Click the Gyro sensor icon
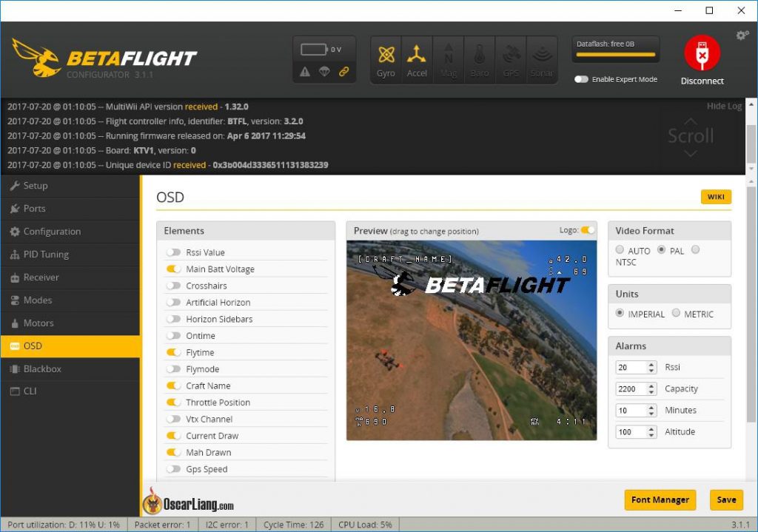This screenshot has width=758, height=532. click(x=386, y=54)
